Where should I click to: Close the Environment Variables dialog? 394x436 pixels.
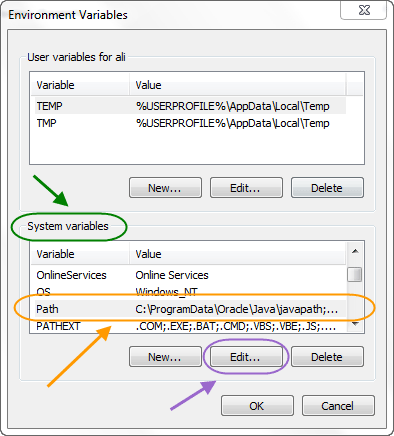[363, 10]
